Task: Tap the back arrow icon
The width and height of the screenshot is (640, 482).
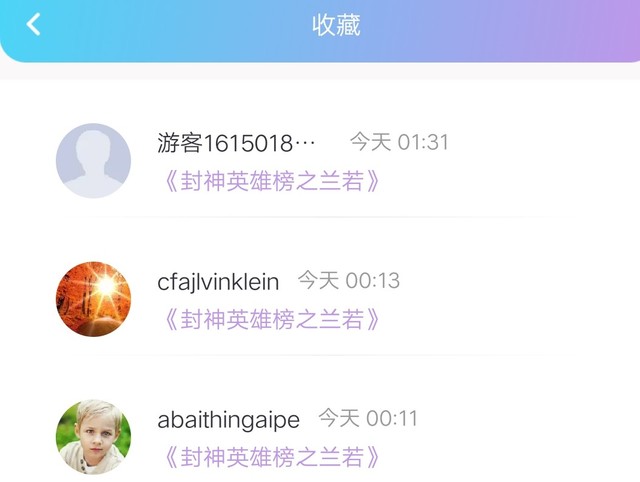Action: click(x=33, y=24)
